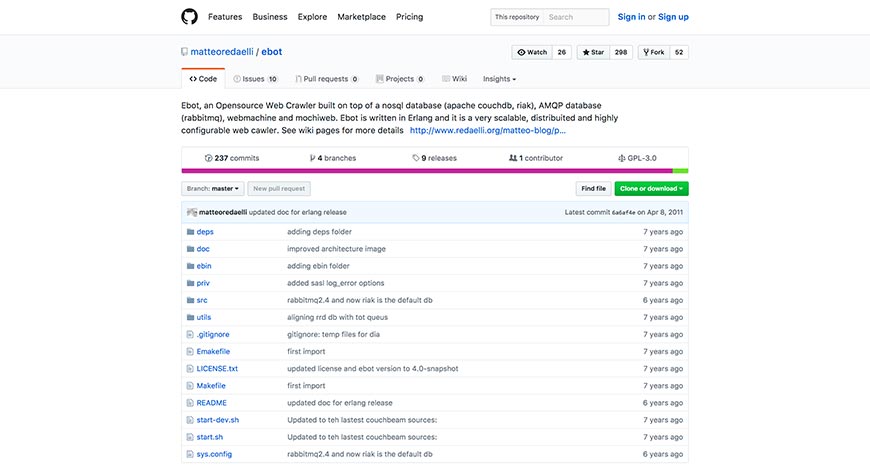Expand the Clone or download menu

tap(651, 188)
